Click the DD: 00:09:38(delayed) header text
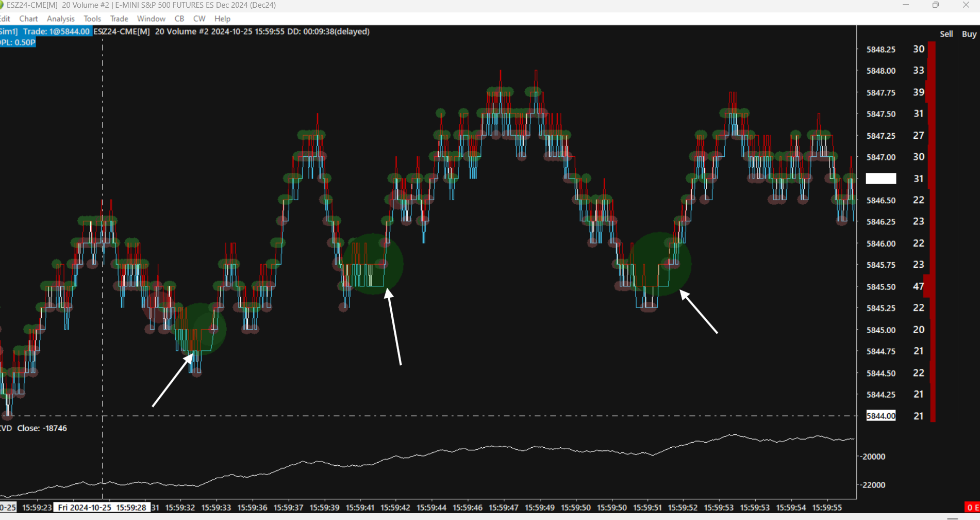980x520 pixels. 328,31
